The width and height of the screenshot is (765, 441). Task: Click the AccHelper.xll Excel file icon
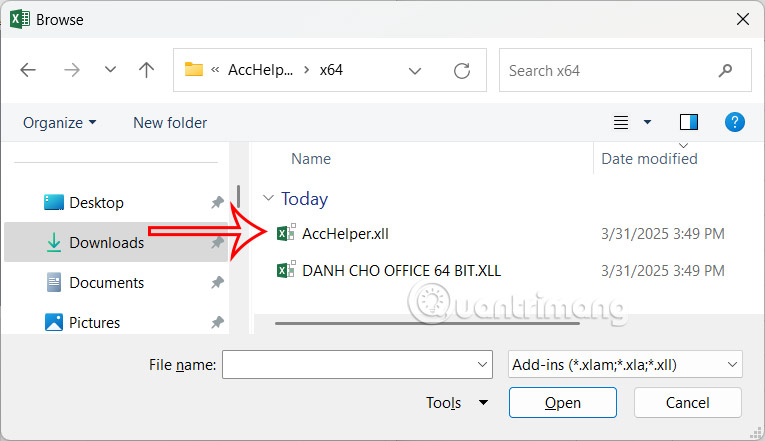tap(286, 233)
